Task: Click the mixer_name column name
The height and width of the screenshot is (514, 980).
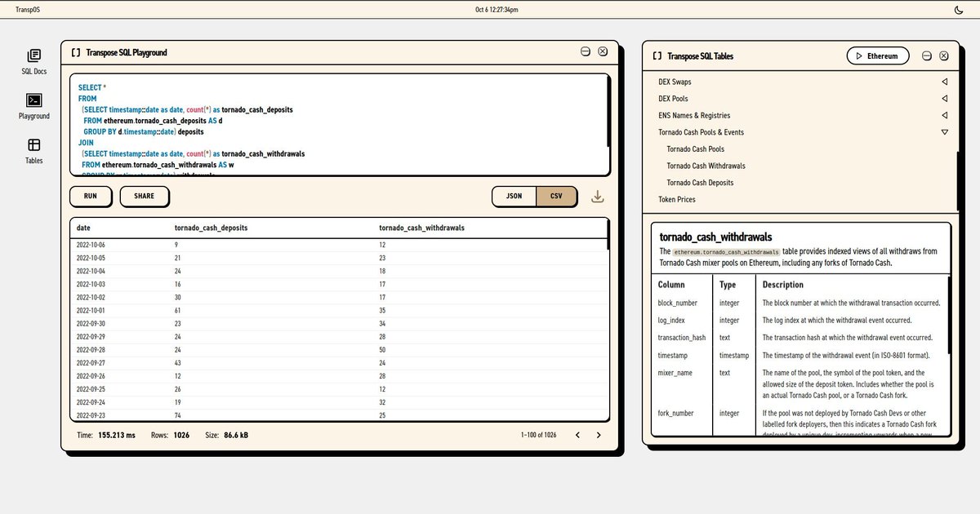Action: [675, 372]
